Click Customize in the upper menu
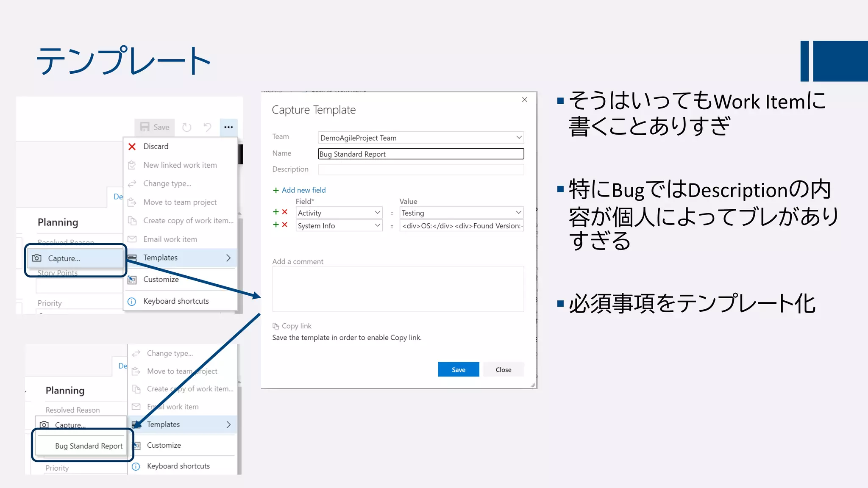 (180, 280)
